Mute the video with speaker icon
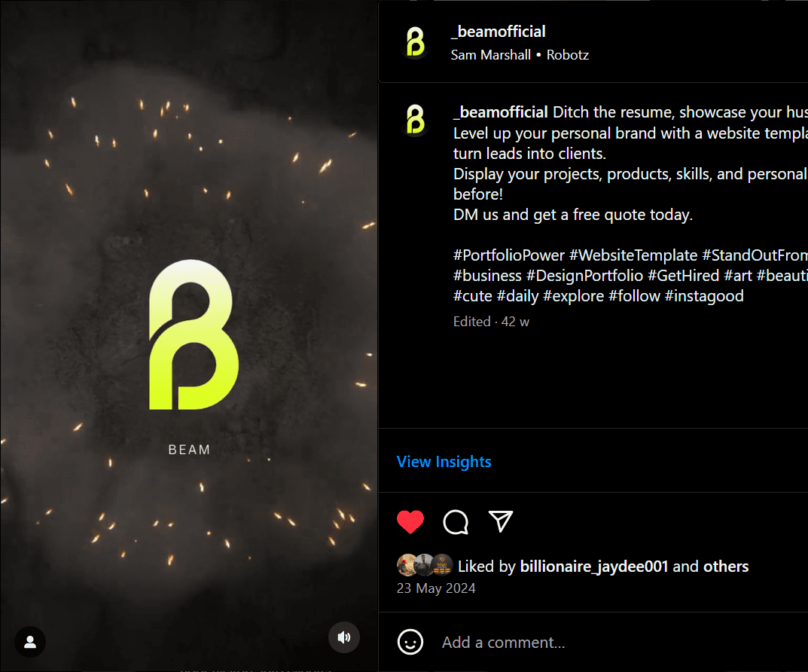 [x=343, y=637]
